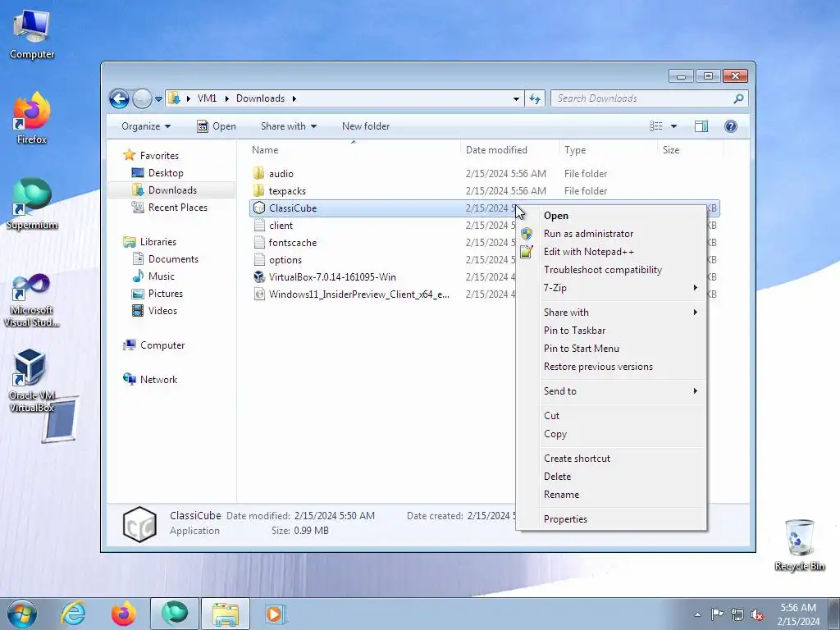Select the VirtualBox-7.0.14 installer icon
Screen dimensions: 840x630
click(x=259, y=277)
